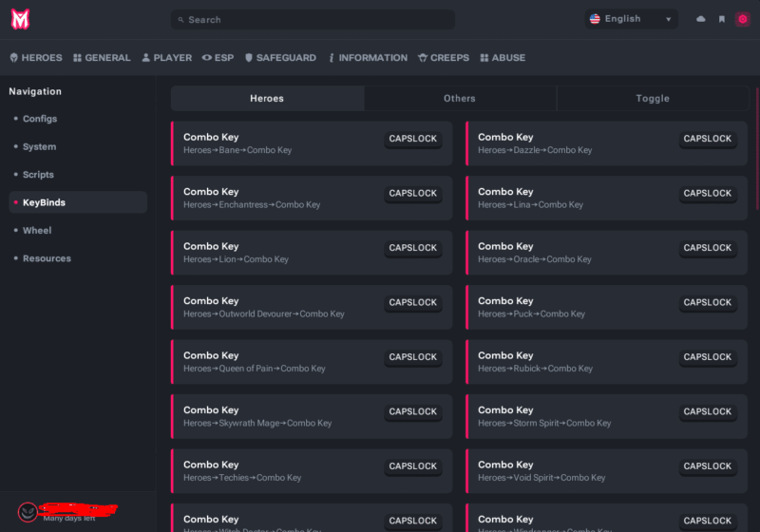Click the Heroes→Skywrath Mage→Combo Key text
Screen dimensions: 760x532
(x=257, y=423)
